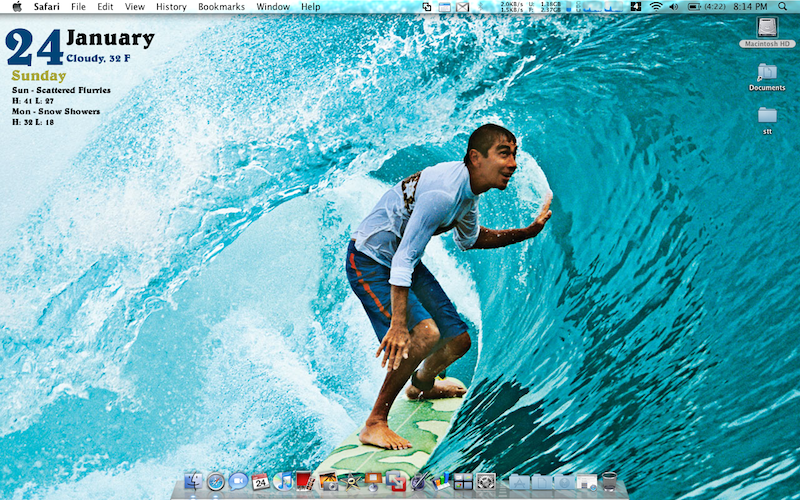Open Photo Booth in the dock
Screen dimensions: 800x500
305,481
